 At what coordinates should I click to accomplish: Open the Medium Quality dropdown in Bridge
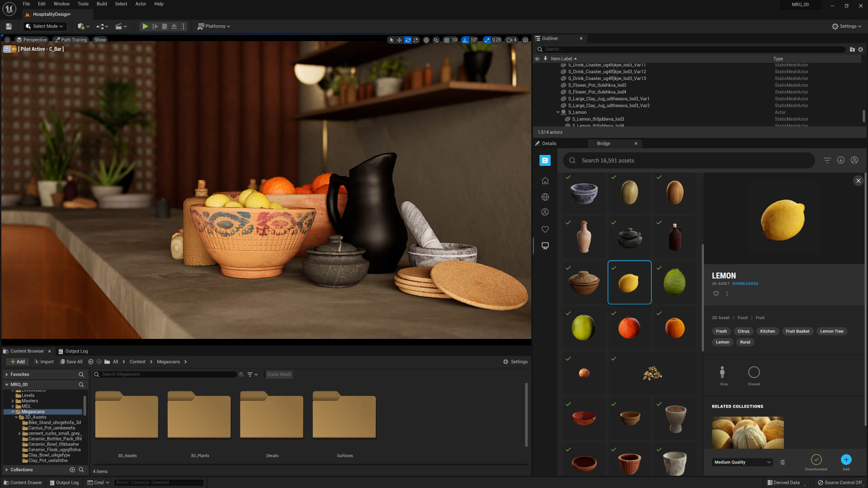741,462
